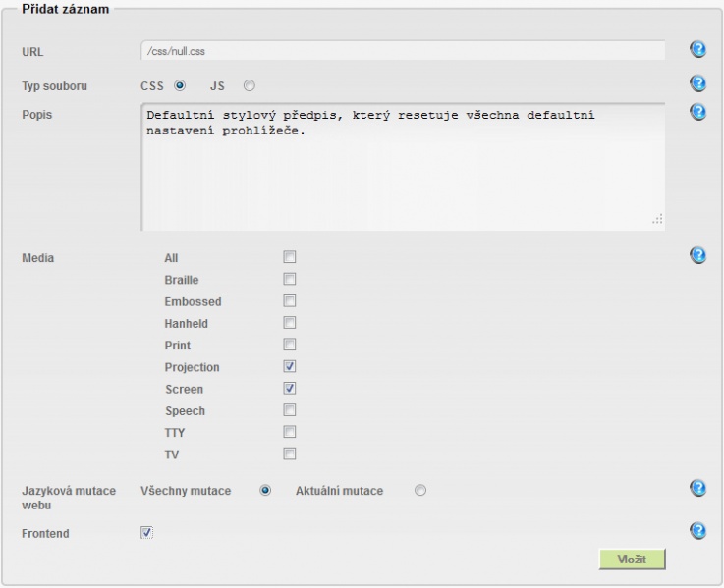Click the 'Hanheld' media label

[x=186, y=324]
